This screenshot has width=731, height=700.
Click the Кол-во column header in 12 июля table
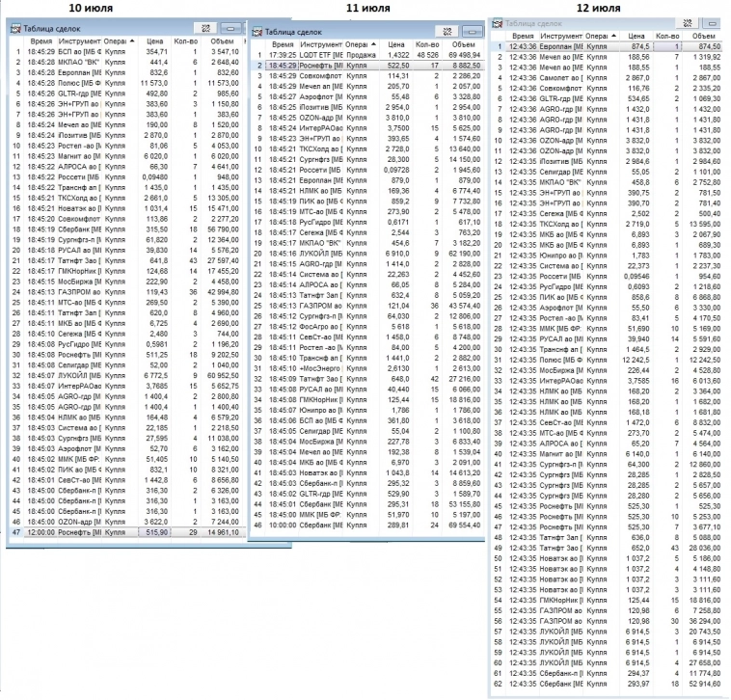667,36
